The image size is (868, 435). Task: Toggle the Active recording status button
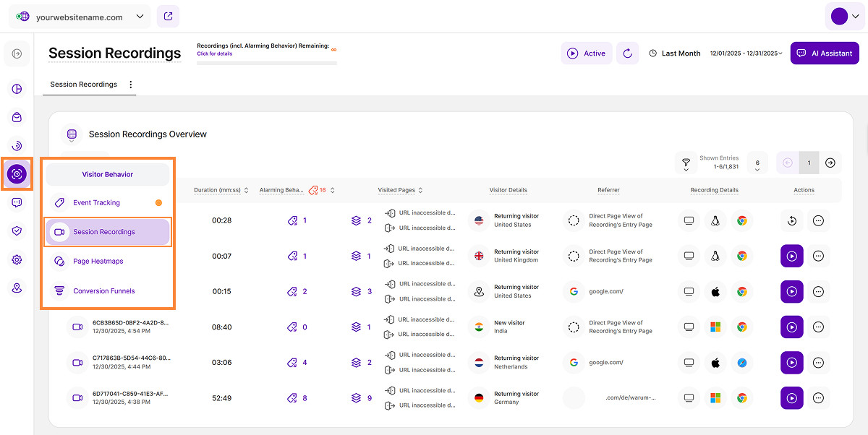pyautogui.click(x=587, y=53)
